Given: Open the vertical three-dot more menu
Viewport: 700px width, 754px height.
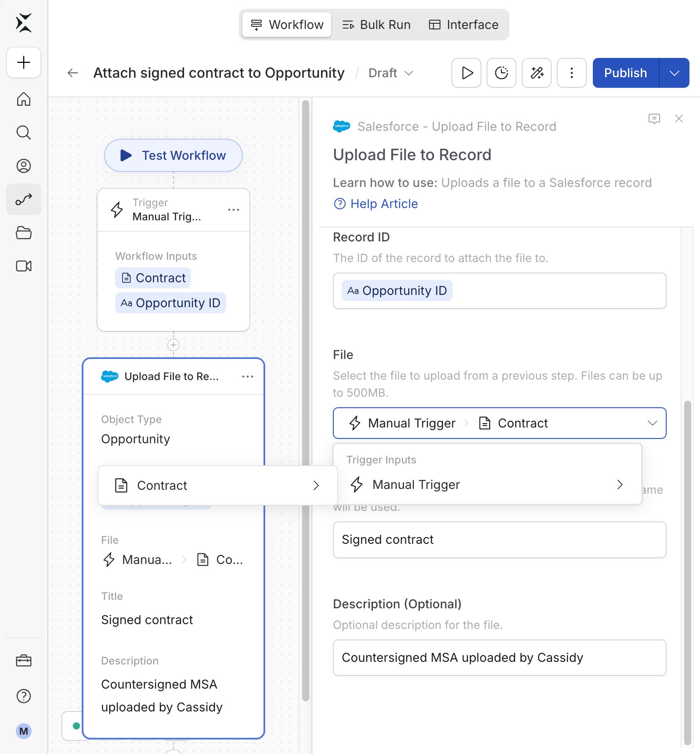Looking at the screenshot, I should coord(572,73).
